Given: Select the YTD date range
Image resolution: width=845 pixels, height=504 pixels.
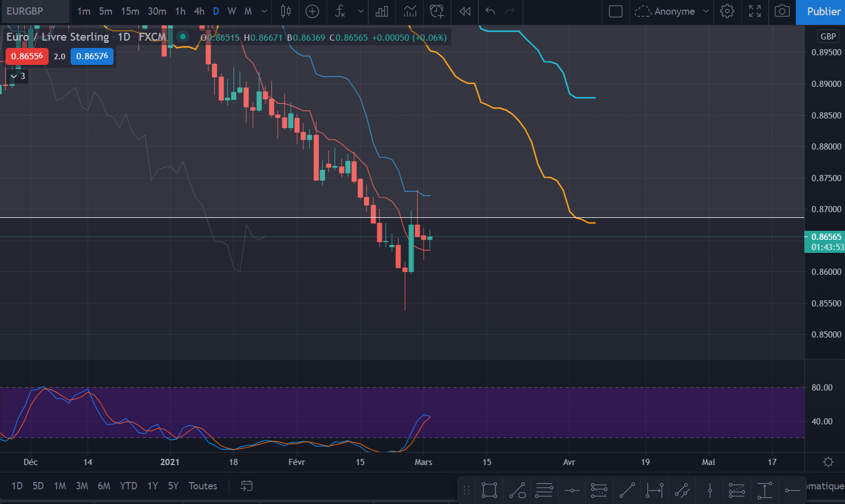Looking at the screenshot, I should [128, 486].
